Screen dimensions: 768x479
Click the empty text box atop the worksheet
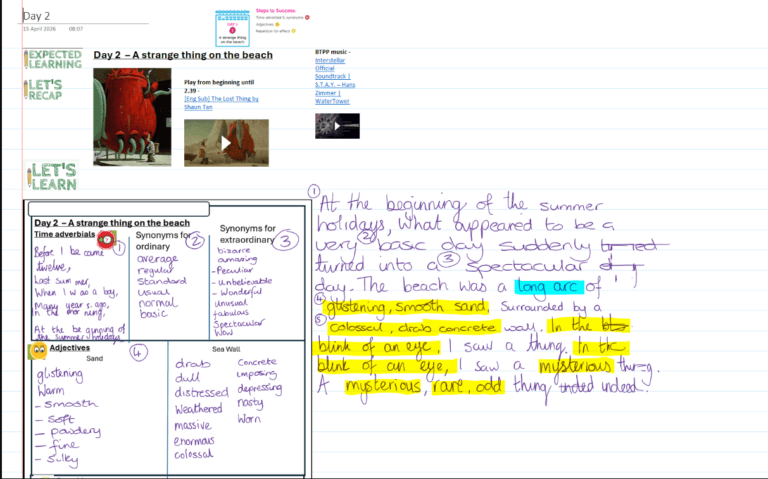(x=119, y=209)
